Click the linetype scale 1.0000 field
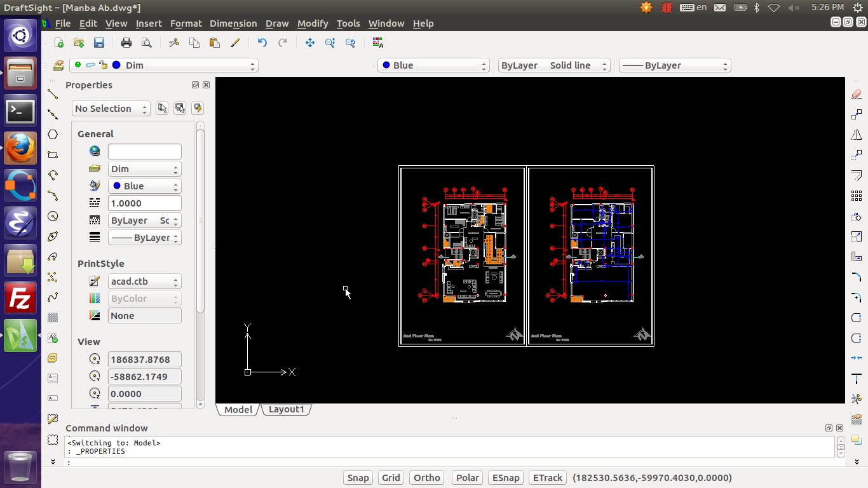The image size is (868, 488). coord(144,203)
